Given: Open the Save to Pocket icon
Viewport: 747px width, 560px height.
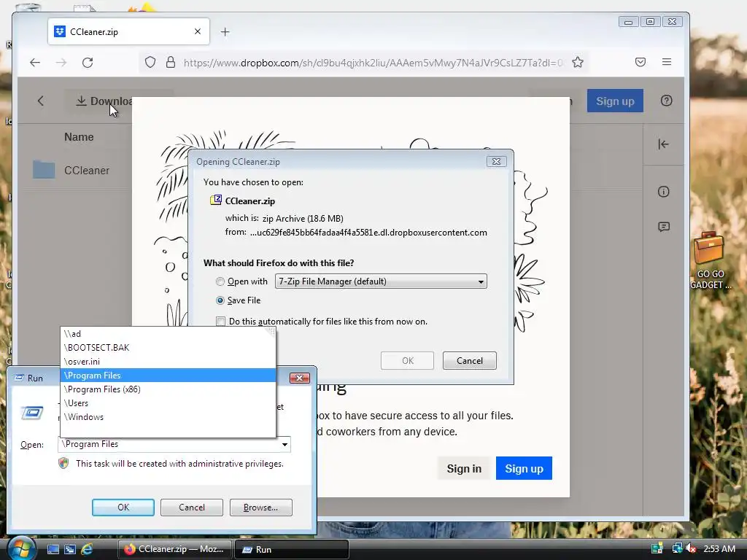Looking at the screenshot, I should click(x=640, y=62).
